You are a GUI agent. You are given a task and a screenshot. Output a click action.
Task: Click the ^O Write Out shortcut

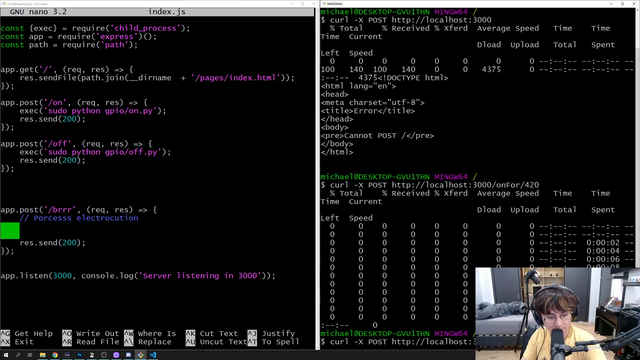(x=91, y=333)
